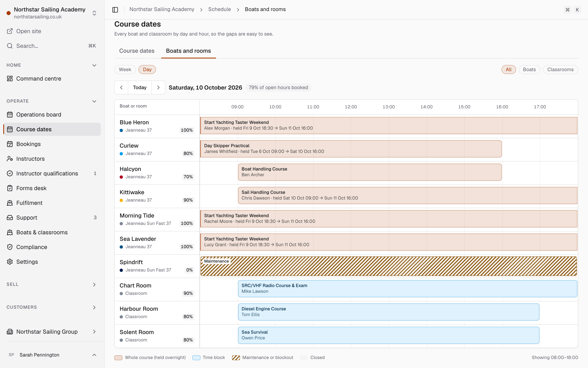
Task: Collapse the HOME section
Action: 94,65
